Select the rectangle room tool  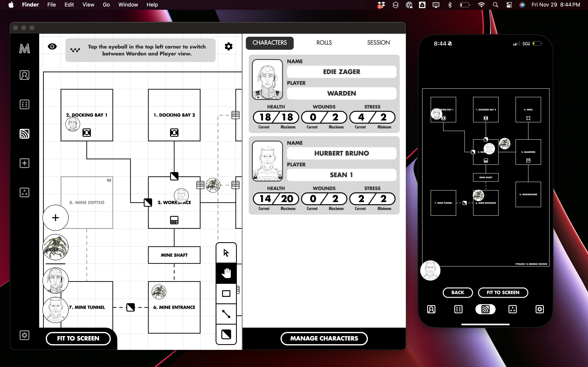226,293
